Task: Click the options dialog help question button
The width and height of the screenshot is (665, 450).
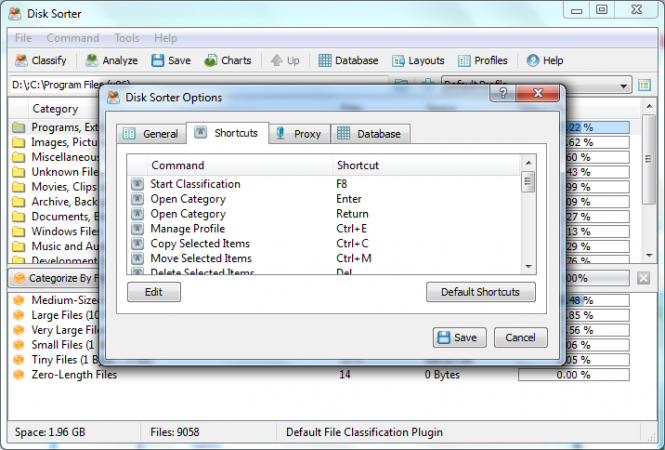Action: pyautogui.click(x=503, y=93)
